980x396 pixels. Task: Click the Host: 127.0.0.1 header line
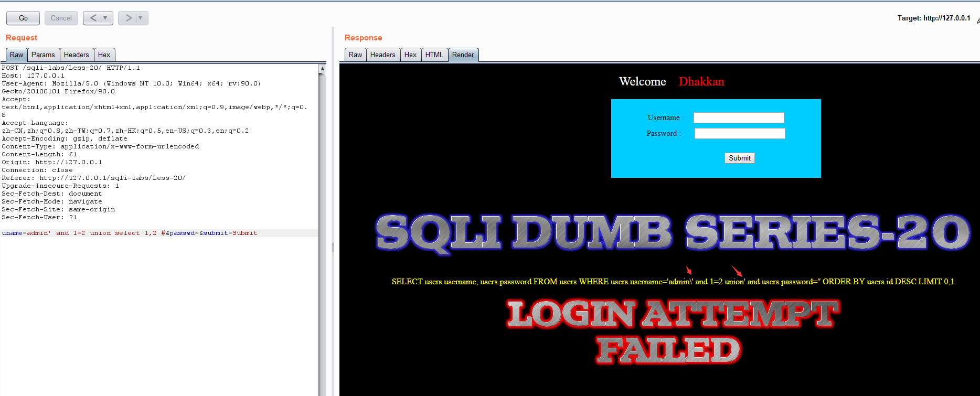33,76
